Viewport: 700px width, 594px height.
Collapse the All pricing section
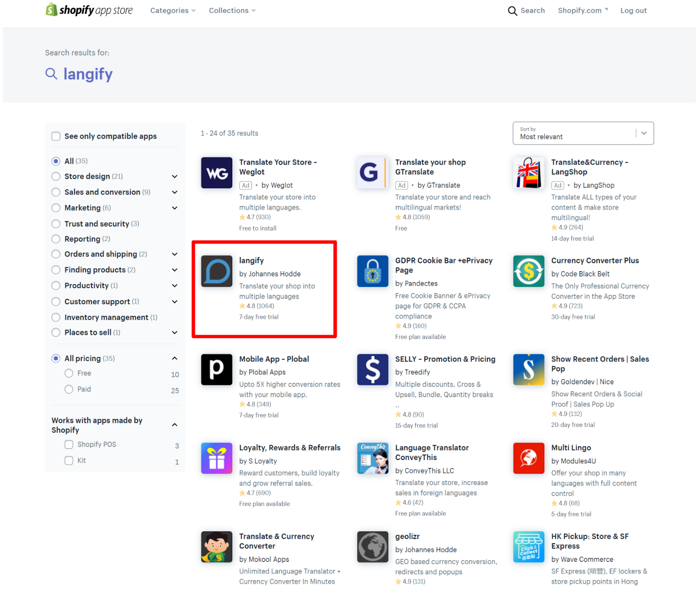point(175,358)
